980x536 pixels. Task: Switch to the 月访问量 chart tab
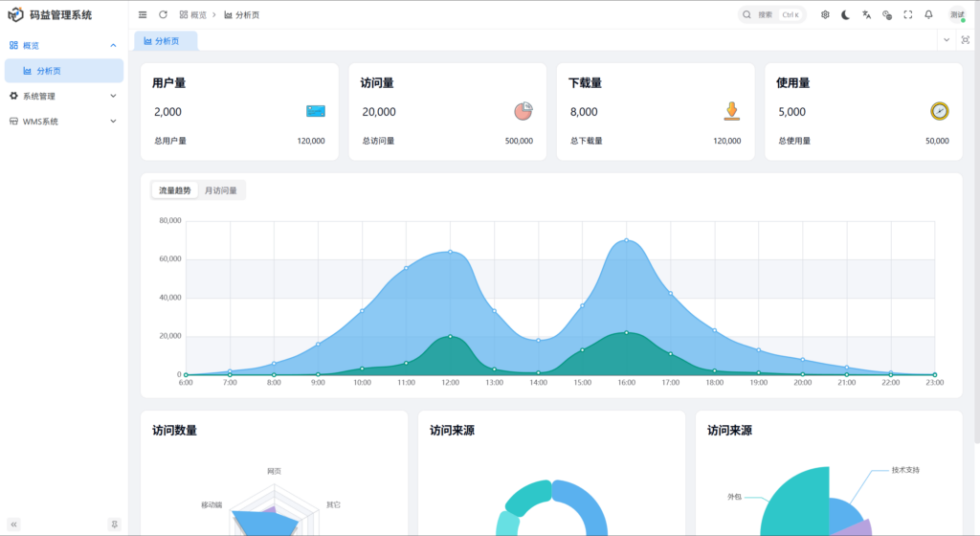[x=221, y=190]
